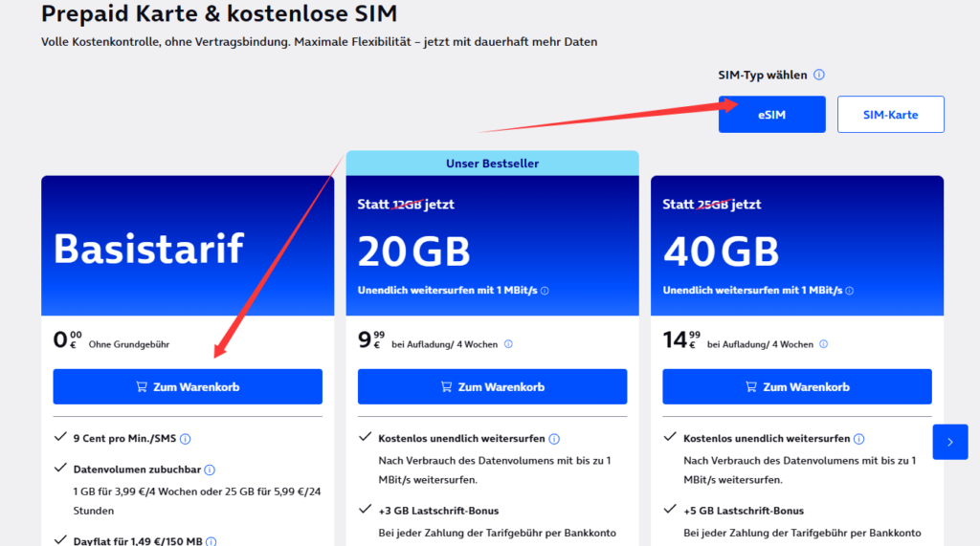980x546 pixels.
Task: Click info icon beside Dayflat für 1,49 €
Action: [x=211, y=541]
